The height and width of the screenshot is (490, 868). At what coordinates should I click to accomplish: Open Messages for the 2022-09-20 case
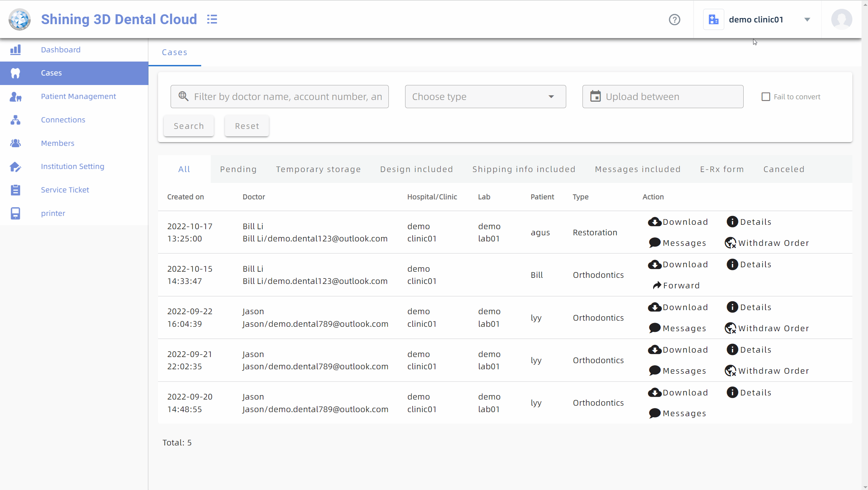(x=677, y=413)
